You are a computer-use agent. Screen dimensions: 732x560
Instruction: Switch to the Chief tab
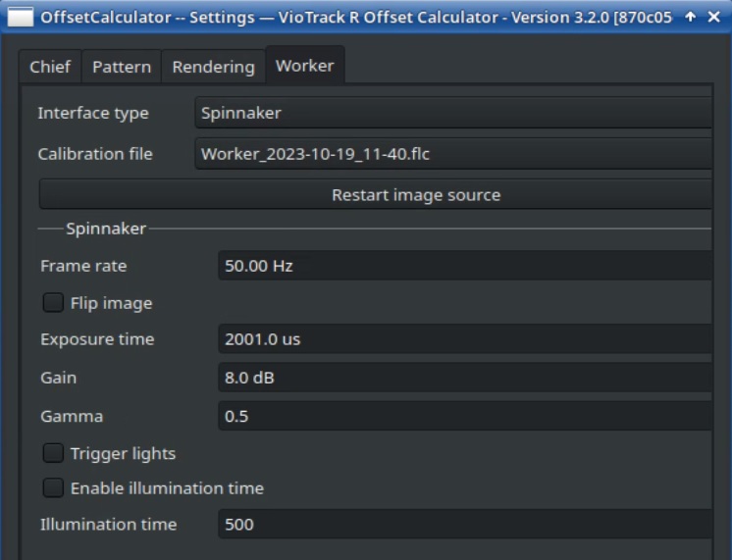coord(50,67)
